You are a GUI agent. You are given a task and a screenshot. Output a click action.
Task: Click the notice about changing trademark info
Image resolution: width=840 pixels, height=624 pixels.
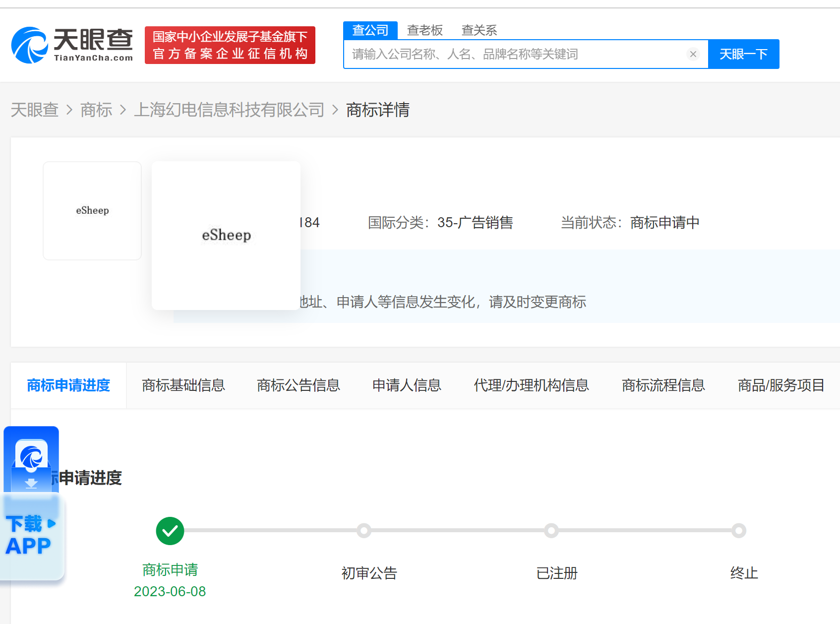click(x=442, y=302)
